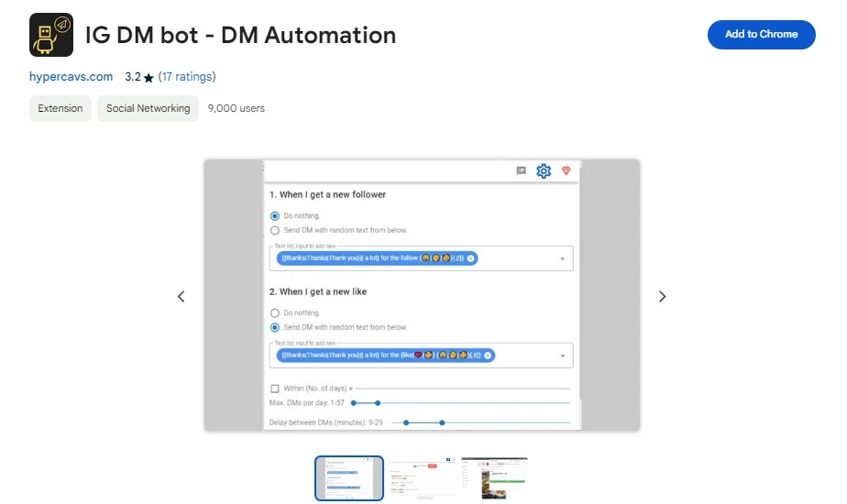Click the lower handle of Delay between DMs slider
The height and width of the screenshot is (504, 847).
[x=406, y=423]
